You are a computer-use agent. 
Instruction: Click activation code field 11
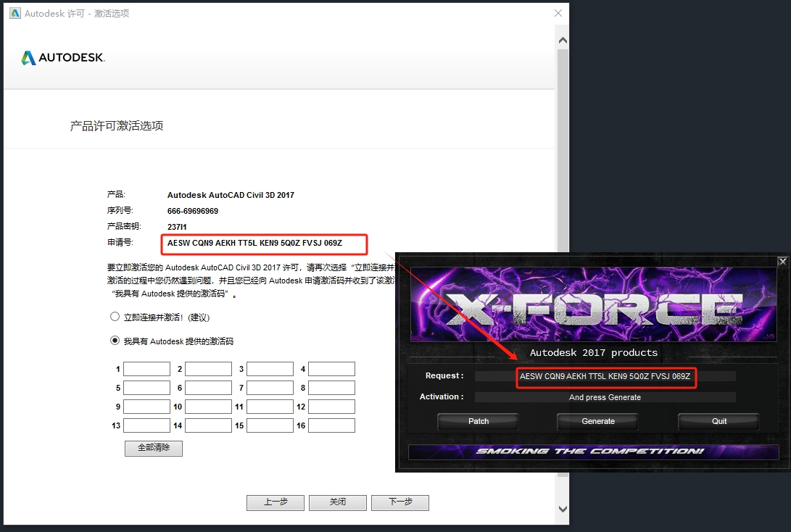point(270,407)
